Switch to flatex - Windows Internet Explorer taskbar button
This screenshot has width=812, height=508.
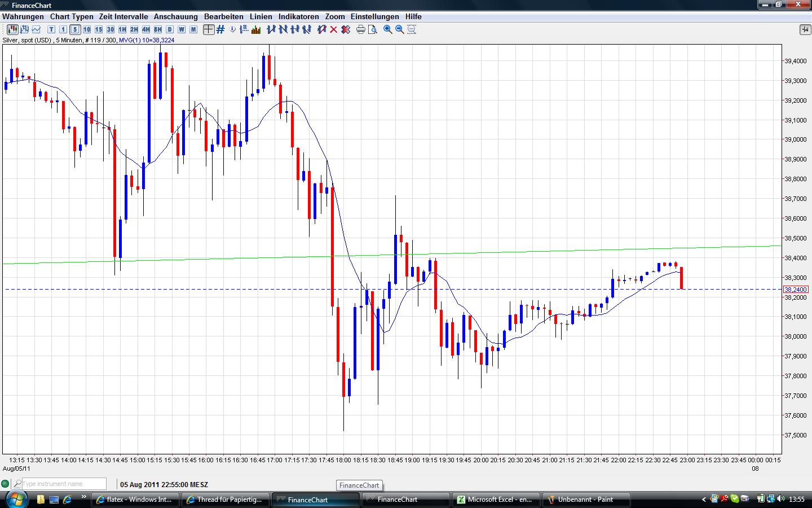[x=135, y=500]
